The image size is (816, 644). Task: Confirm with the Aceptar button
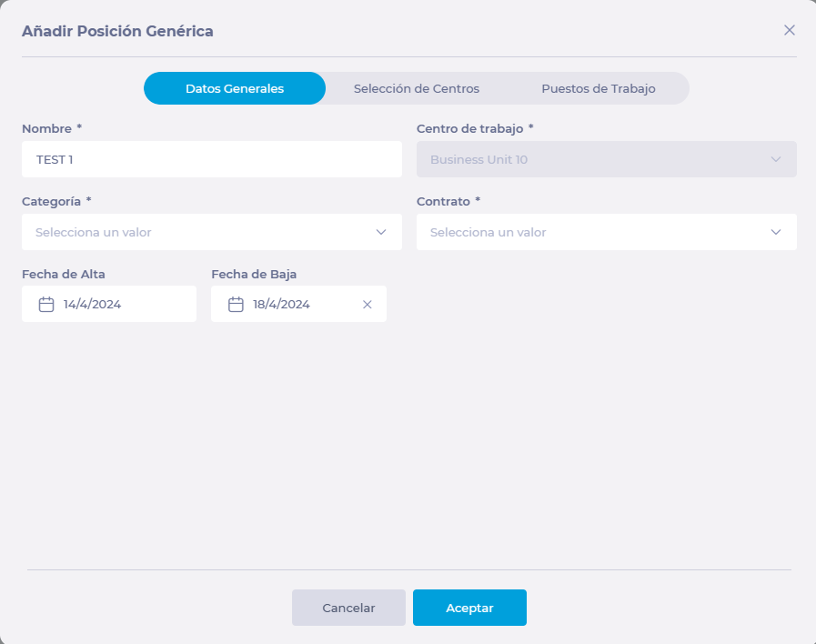click(x=469, y=608)
